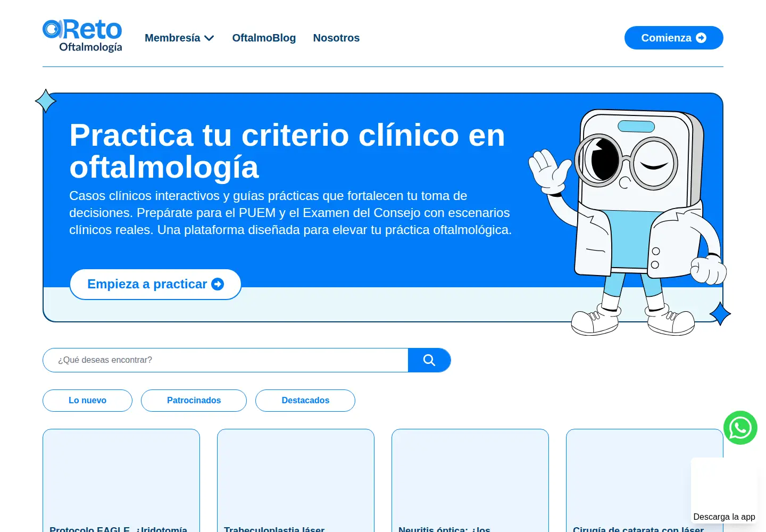Select the Destacados filter tab
The image size is (766, 532).
pyautogui.click(x=305, y=401)
